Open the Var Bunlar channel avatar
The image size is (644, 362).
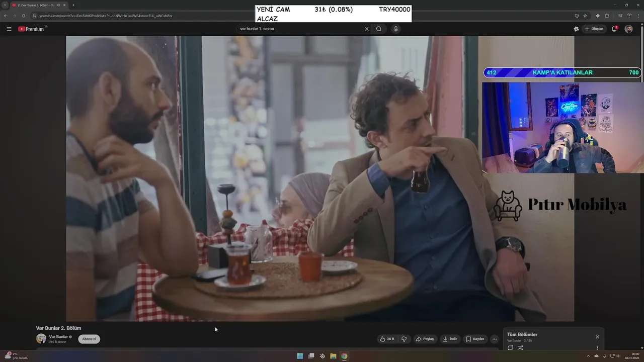(x=41, y=339)
